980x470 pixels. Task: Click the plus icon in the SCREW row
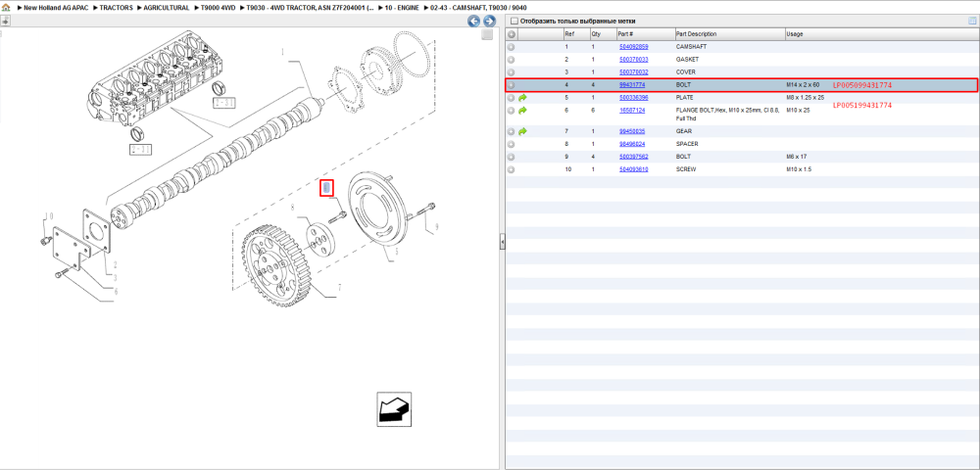(x=511, y=169)
